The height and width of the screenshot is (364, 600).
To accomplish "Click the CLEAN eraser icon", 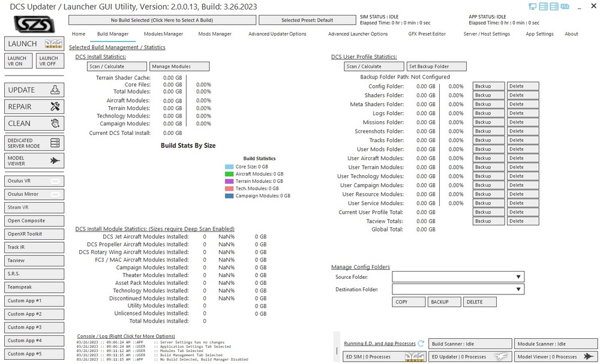I will (55, 122).
